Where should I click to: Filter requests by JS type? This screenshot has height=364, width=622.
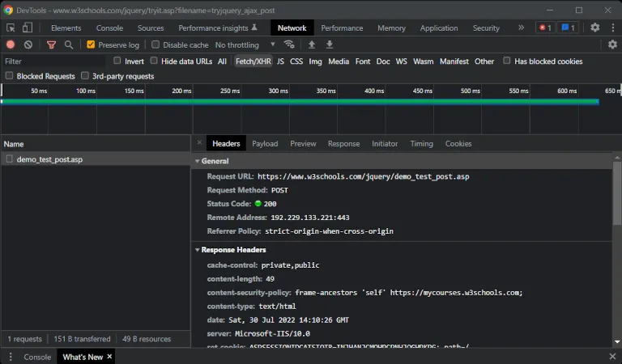[280, 61]
